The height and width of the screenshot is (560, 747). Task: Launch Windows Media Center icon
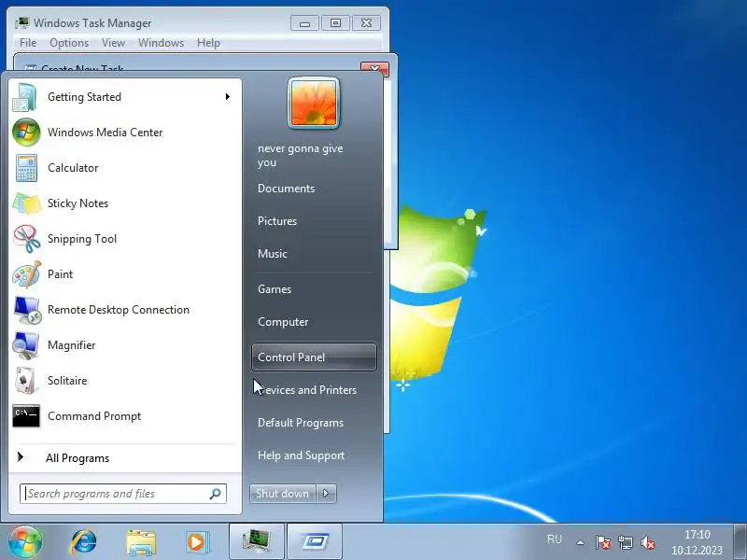pos(26,133)
